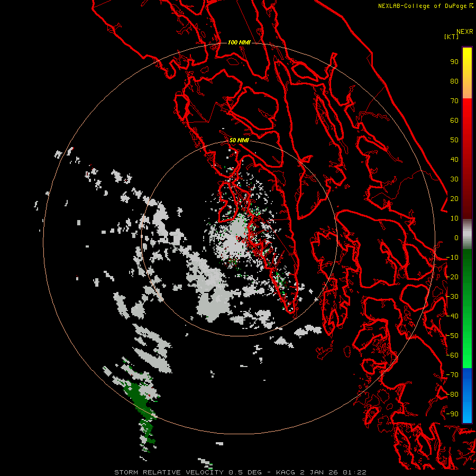
Task: Click the -20 value on the velocity scale
Action: [452, 277]
